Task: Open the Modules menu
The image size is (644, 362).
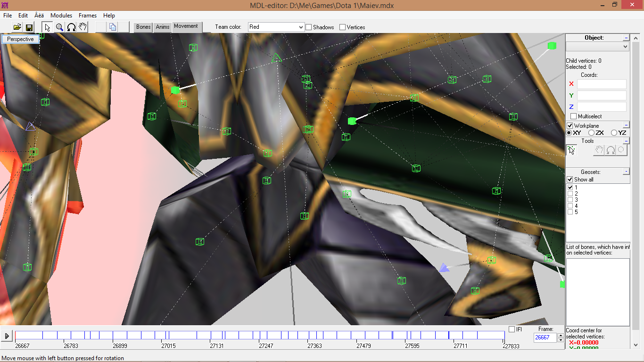Action: tap(61, 16)
